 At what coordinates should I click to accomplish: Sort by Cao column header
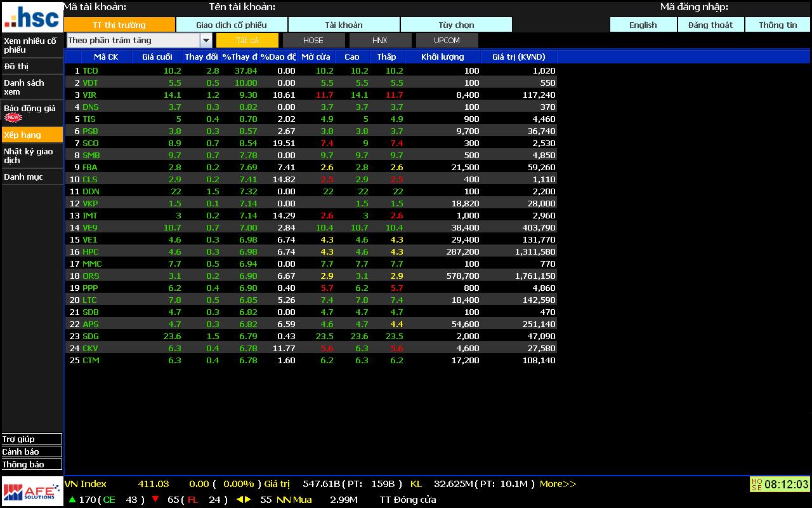(352, 57)
